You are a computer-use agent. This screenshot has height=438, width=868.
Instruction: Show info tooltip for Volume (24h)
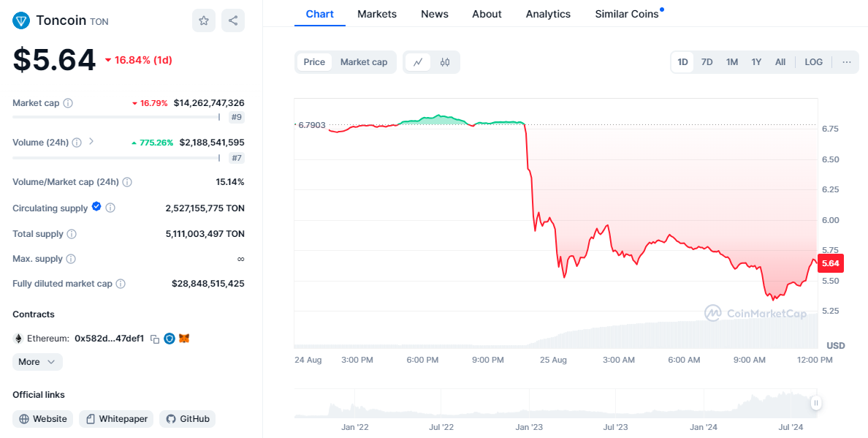tap(77, 143)
